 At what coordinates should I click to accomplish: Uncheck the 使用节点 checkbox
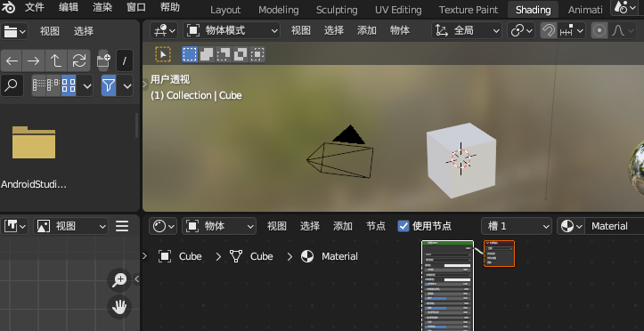tap(404, 226)
